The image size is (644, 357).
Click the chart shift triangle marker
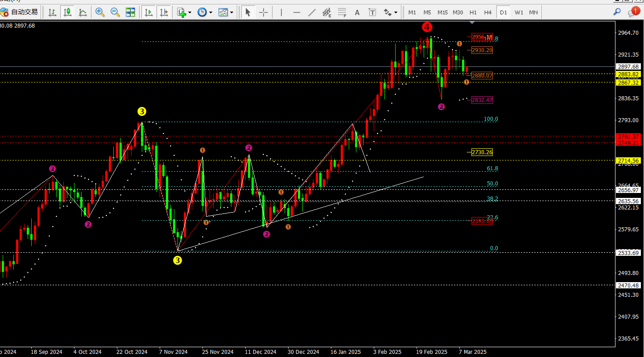[x=473, y=22]
